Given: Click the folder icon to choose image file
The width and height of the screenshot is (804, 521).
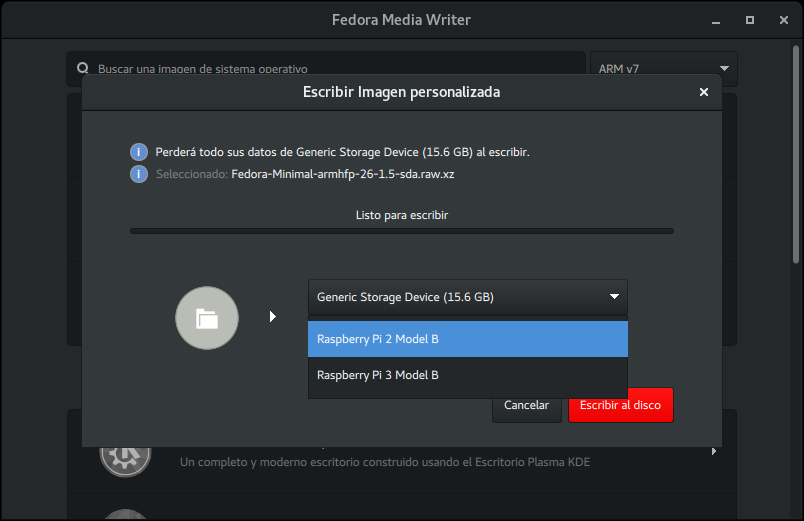Looking at the screenshot, I should pos(207,318).
